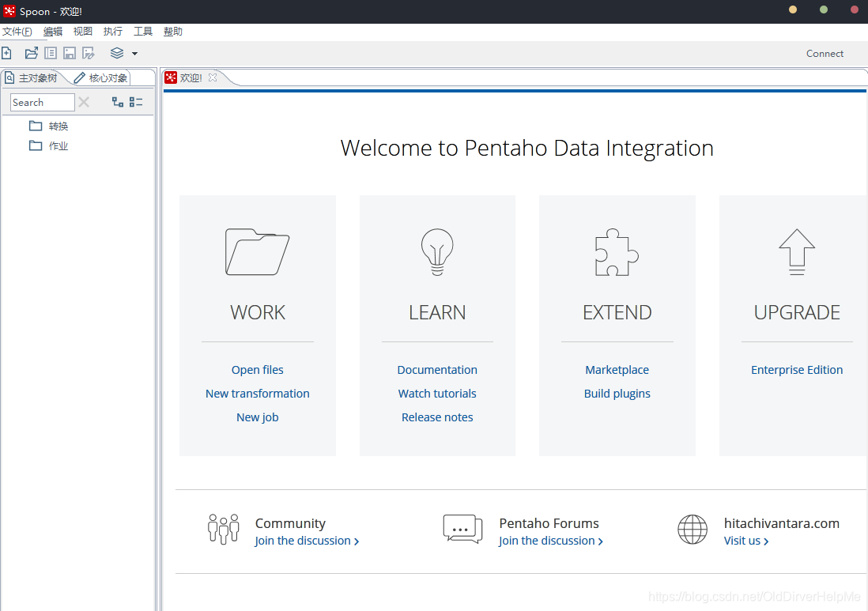
Task: Click the expand all tree icon
Action: (x=117, y=102)
